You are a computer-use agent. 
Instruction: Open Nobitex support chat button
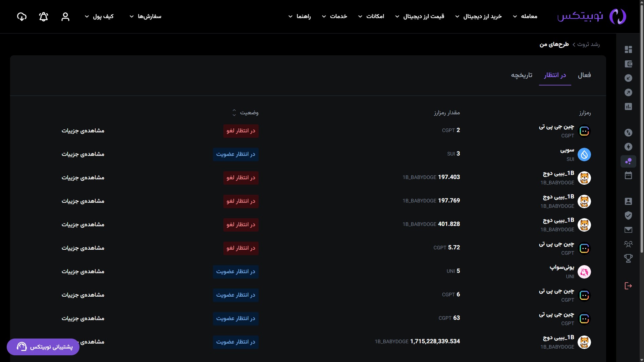pos(43,347)
